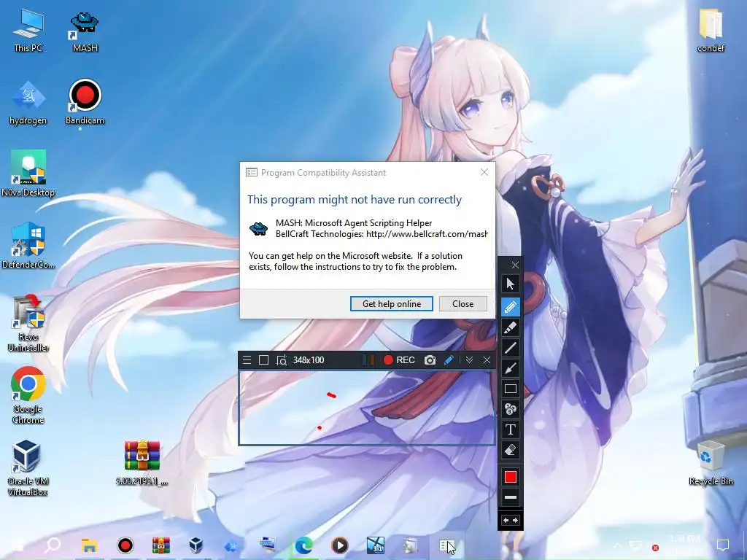
Task: Select the active pen drawing tool
Action: tap(510, 307)
